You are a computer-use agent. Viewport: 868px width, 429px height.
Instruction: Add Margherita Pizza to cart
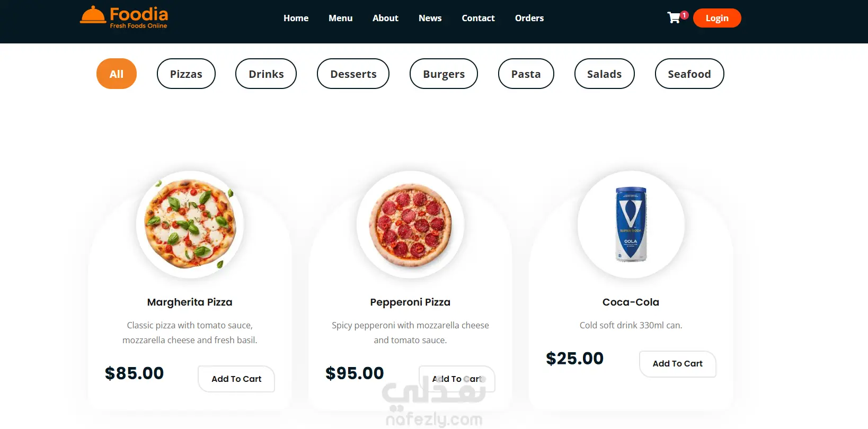236,379
